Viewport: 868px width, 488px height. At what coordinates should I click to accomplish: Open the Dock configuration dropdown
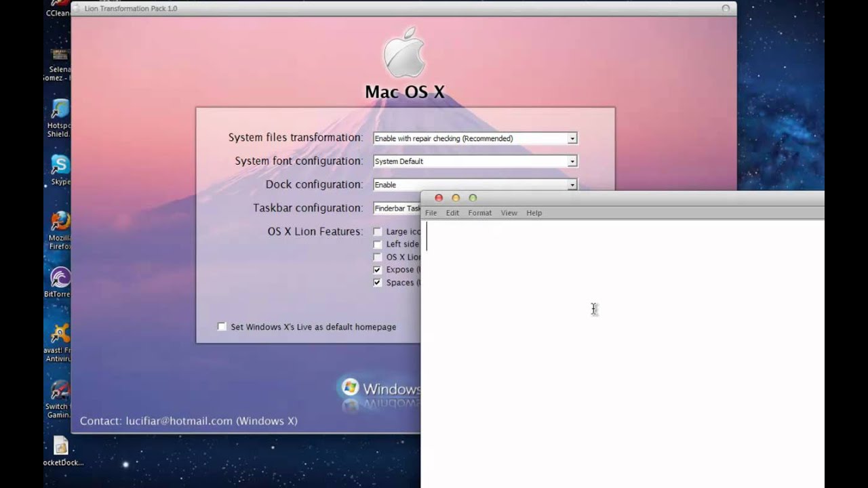(x=475, y=184)
